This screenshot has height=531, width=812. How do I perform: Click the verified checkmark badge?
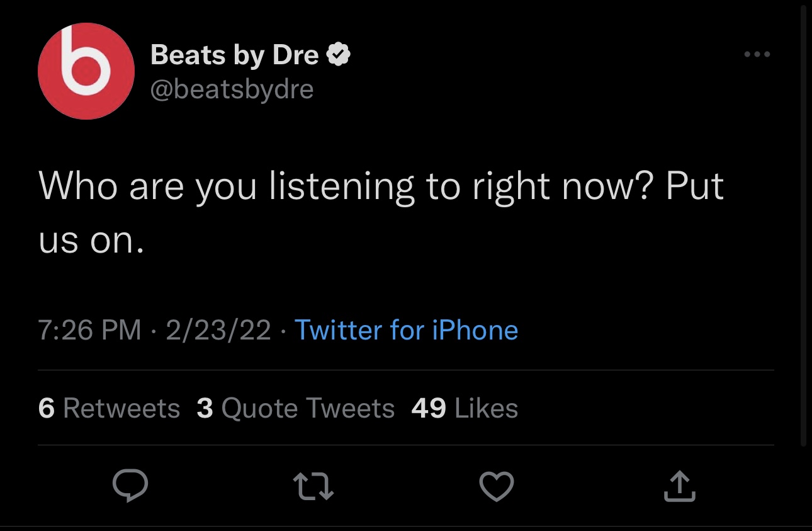pyautogui.click(x=339, y=55)
